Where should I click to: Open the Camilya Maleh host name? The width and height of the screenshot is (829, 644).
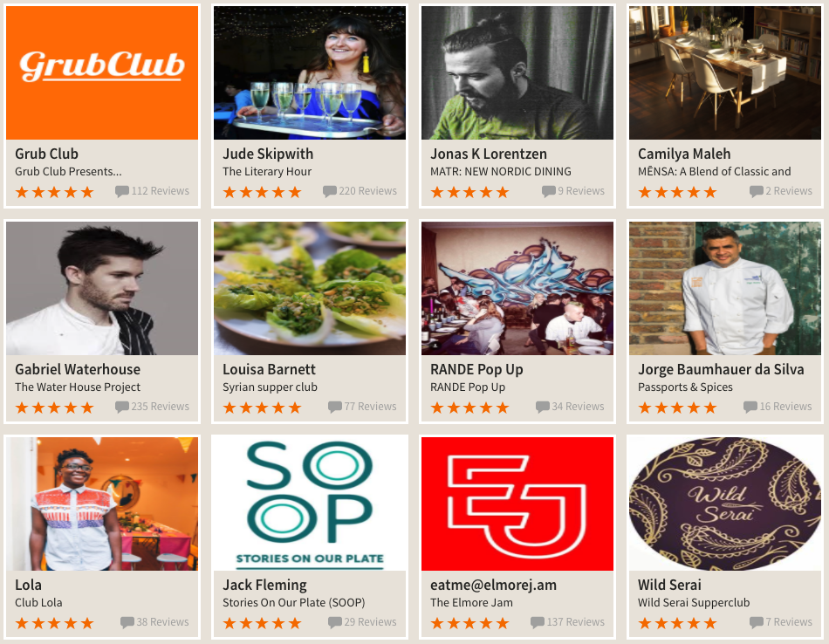tap(684, 154)
